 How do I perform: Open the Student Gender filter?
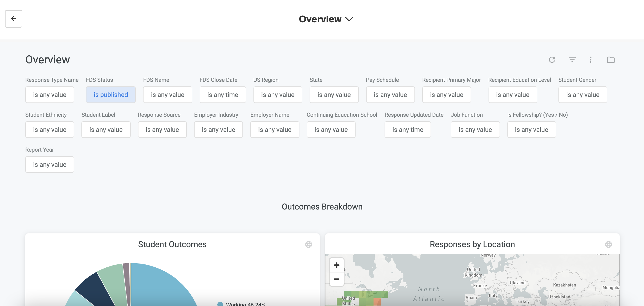[x=583, y=95]
